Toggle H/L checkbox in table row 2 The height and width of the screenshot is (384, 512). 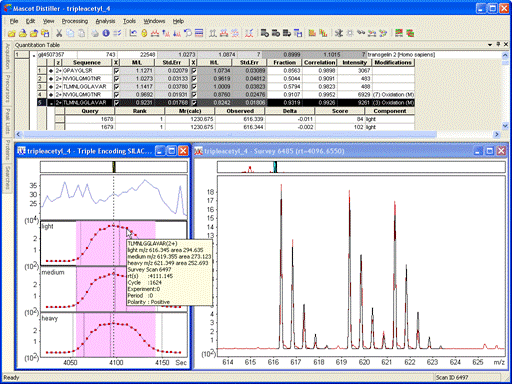(x=194, y=79)
